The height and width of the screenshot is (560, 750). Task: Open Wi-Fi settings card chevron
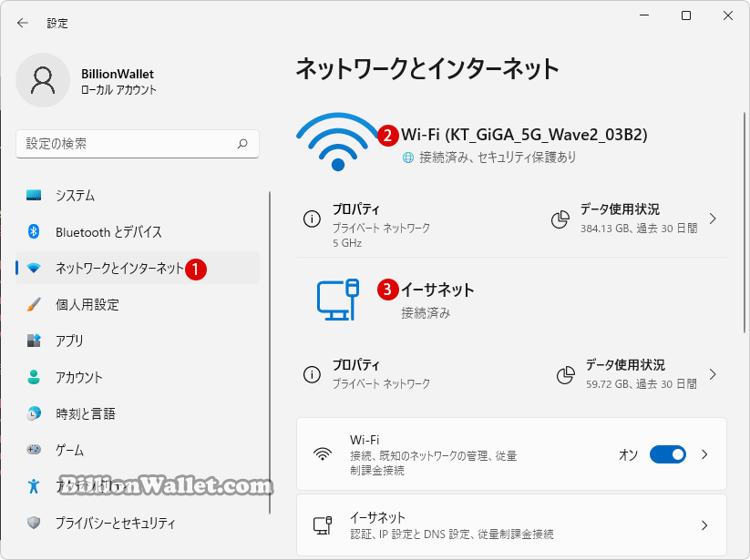point(704,454)
